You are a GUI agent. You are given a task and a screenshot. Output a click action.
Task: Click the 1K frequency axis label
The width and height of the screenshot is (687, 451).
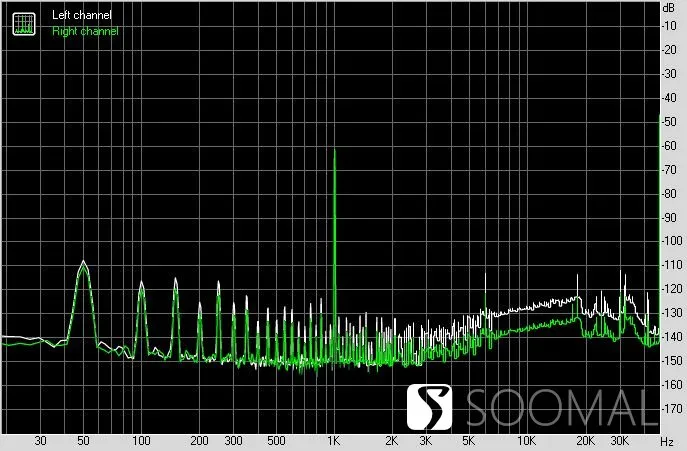(334, 440)
